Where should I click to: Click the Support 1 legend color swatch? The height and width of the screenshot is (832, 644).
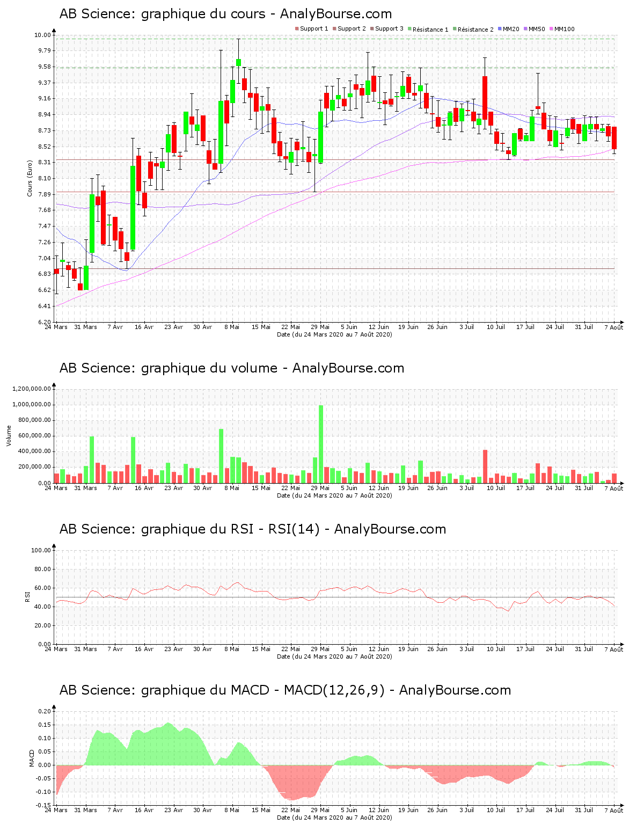tap(297, 29)
